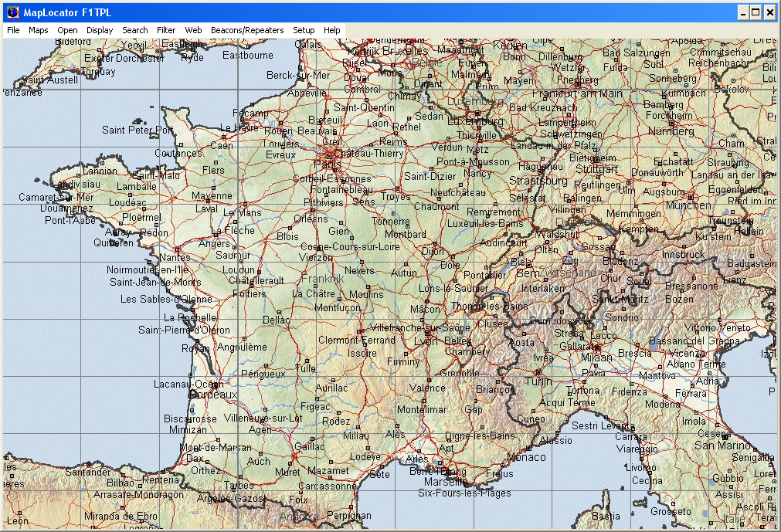Click the Clermont-Ferrand label on the map
The image size is (781, 532).
coord(357,341)
